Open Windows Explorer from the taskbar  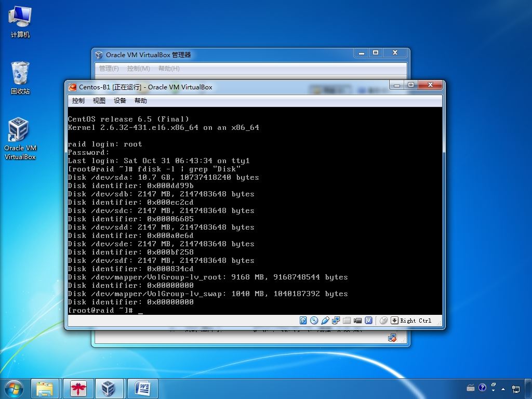click(45, 389)
